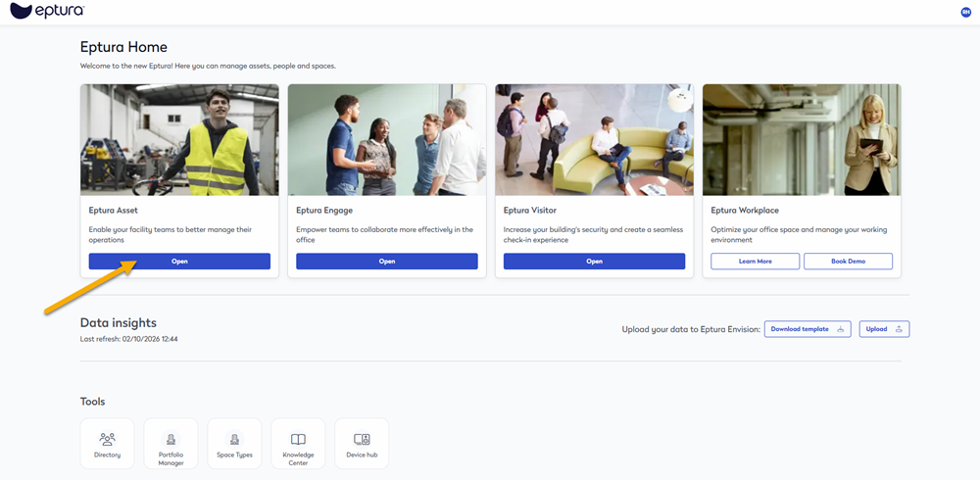
Task: Click the Eptura Home page heading
Action: pos(123,47)
